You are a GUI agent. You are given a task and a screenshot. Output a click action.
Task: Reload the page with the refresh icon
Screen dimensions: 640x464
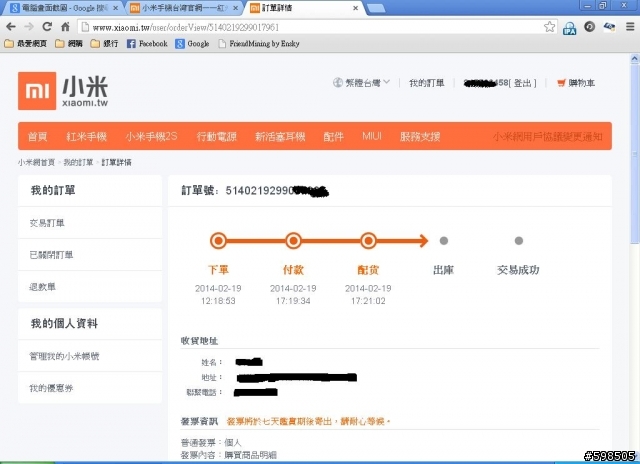(x=47, y=27)
